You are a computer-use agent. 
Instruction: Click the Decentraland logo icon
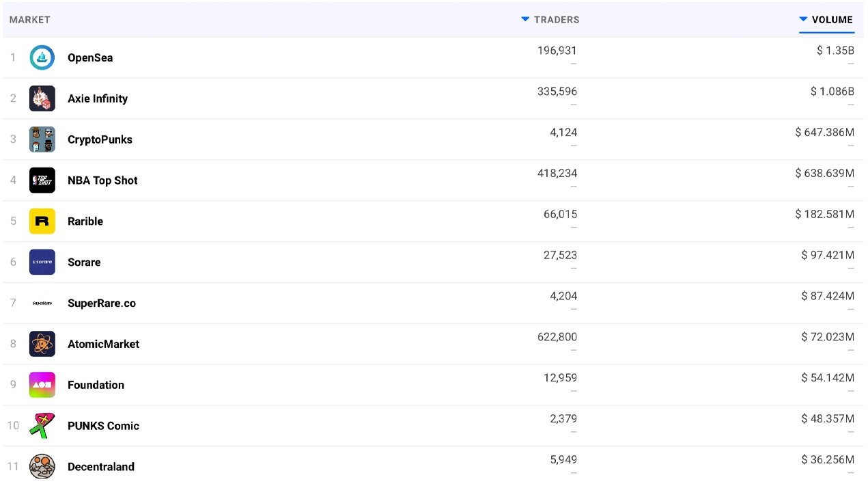coord(42,467)
